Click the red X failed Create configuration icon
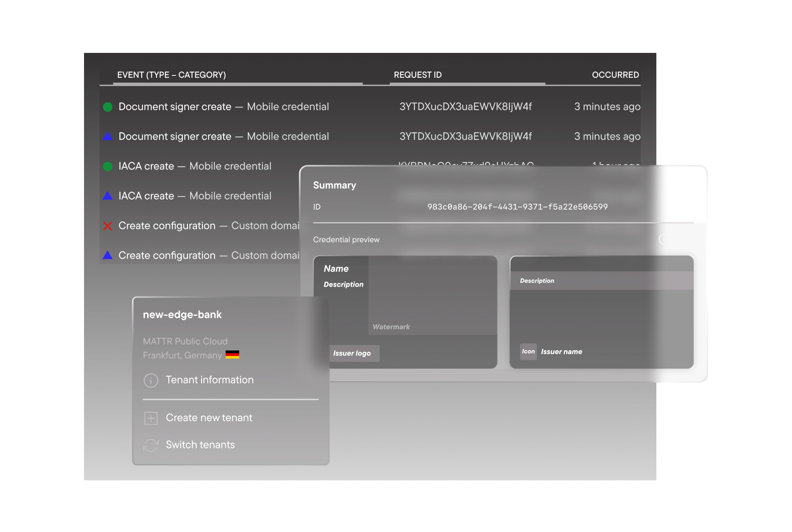Image resolution: width=792 pixels, height=532 pixels. (x=108, y=226)
